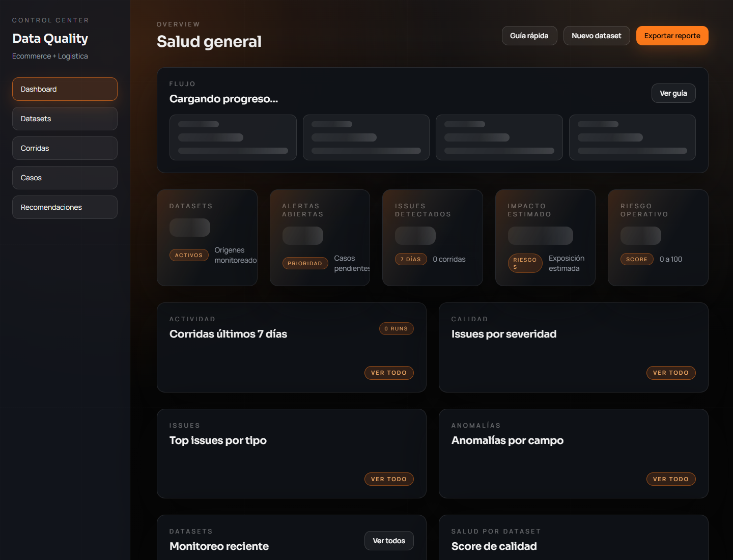Click Ver guía in the Flujo card
The width and height of the screenshot is (733, 560).
(x=673, y=93)
